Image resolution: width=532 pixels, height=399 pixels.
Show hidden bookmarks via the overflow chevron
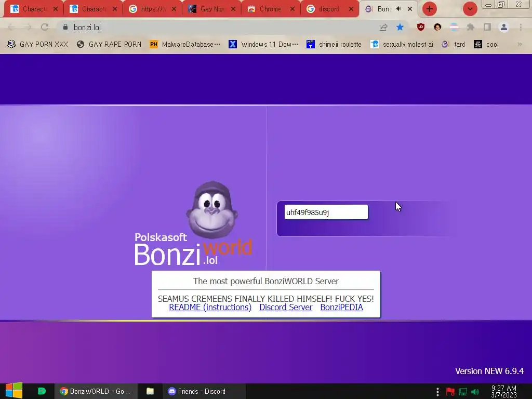(x=520, y=44)
